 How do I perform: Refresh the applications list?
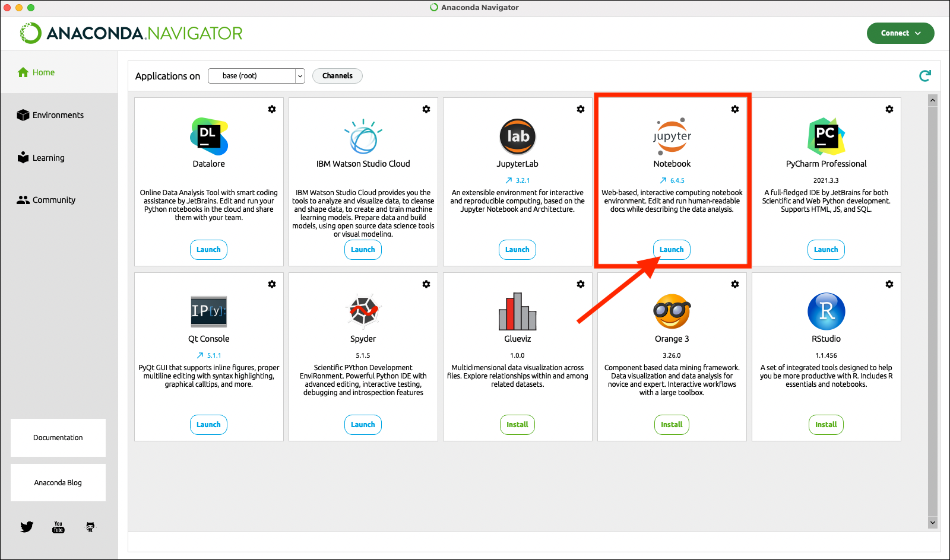click(925, 76)
